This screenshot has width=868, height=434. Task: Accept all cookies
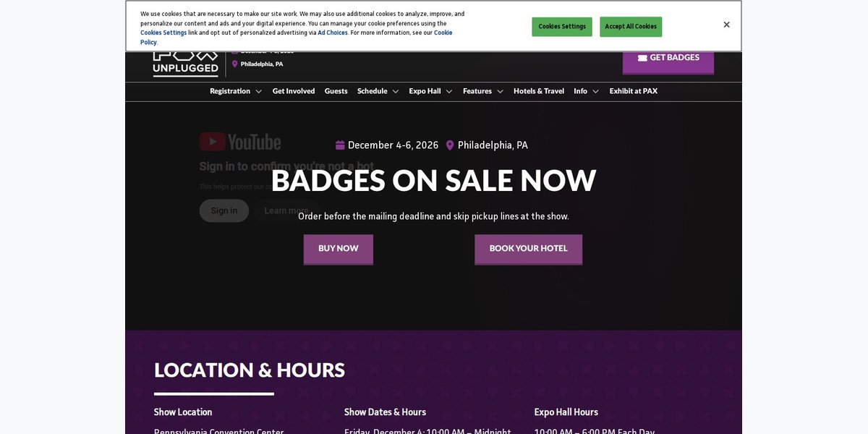631,27
